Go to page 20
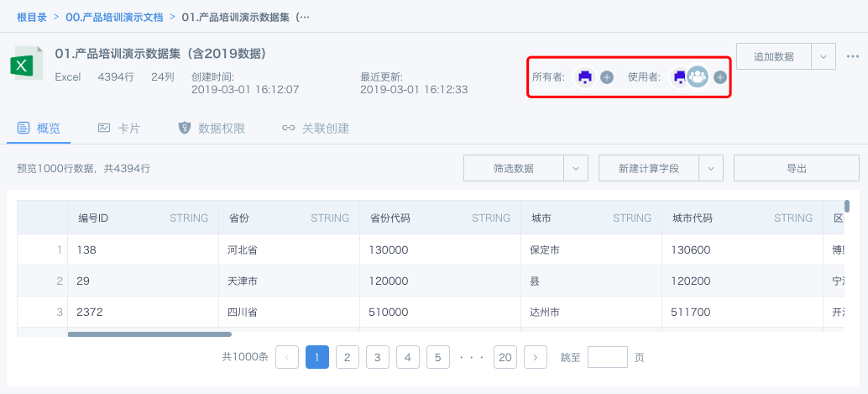The height and width of the screenshot is (394, 868). pyautogui.click(x=505, y=357)
